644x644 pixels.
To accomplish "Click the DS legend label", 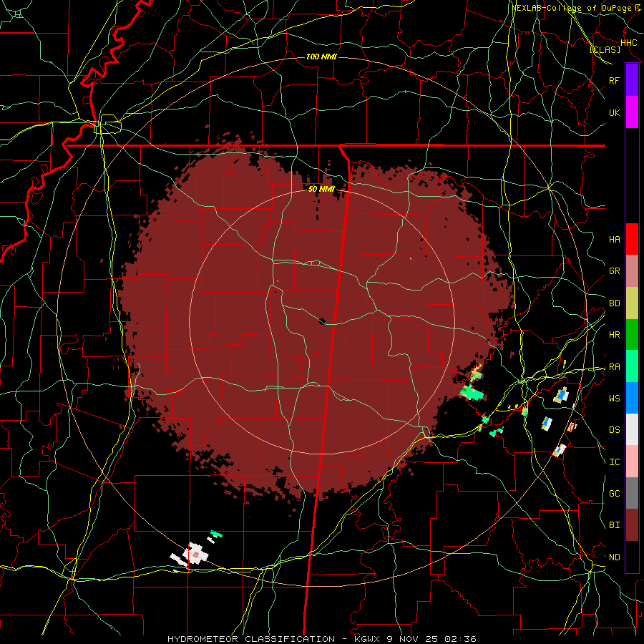I will (x=615, y=430).
